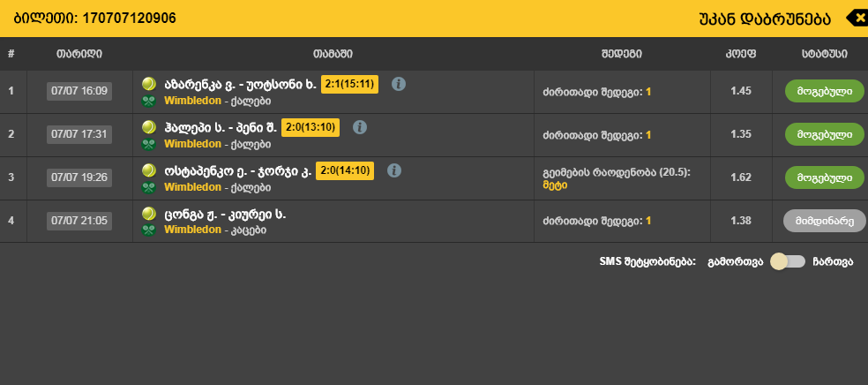This screenshot has width=868, height=385.
Task: Click the info icon for აზარენკა ვ. match
Action: pyautogui.click(x=399, y=84)
